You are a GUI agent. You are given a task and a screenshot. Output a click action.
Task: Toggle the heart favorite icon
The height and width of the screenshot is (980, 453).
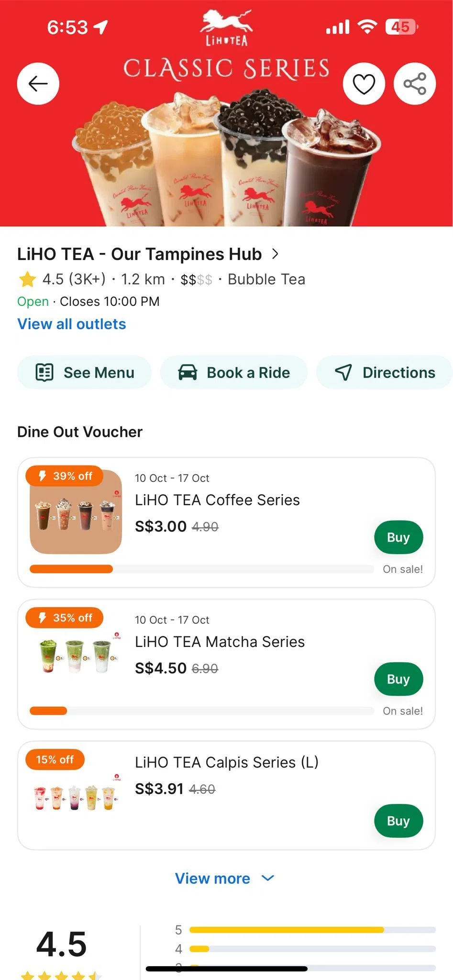click(x=364, y=84)
